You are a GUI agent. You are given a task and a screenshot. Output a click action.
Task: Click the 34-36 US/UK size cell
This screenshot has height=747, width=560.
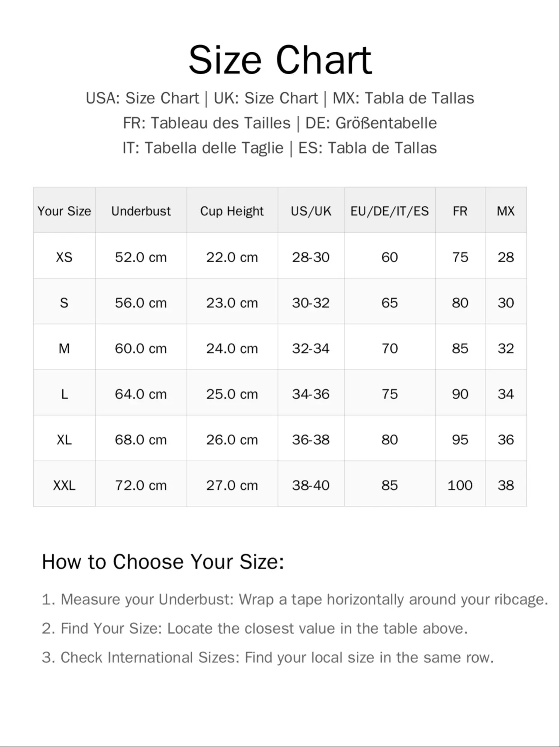(x=311, y=394)
